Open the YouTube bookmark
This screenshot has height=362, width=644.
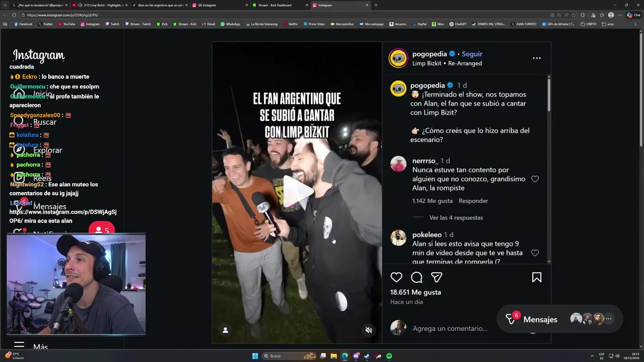(x=66, y=24)
